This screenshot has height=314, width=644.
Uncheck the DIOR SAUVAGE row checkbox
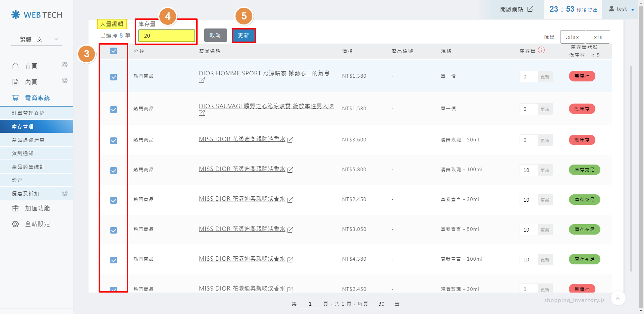point(114,110)
